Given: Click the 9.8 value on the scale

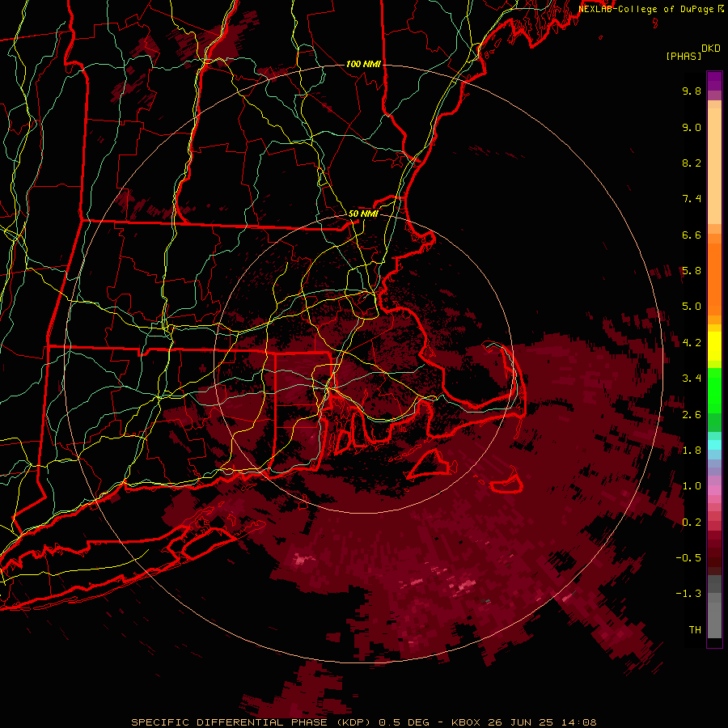Looking at the screenshot, I should coord(692,91).
